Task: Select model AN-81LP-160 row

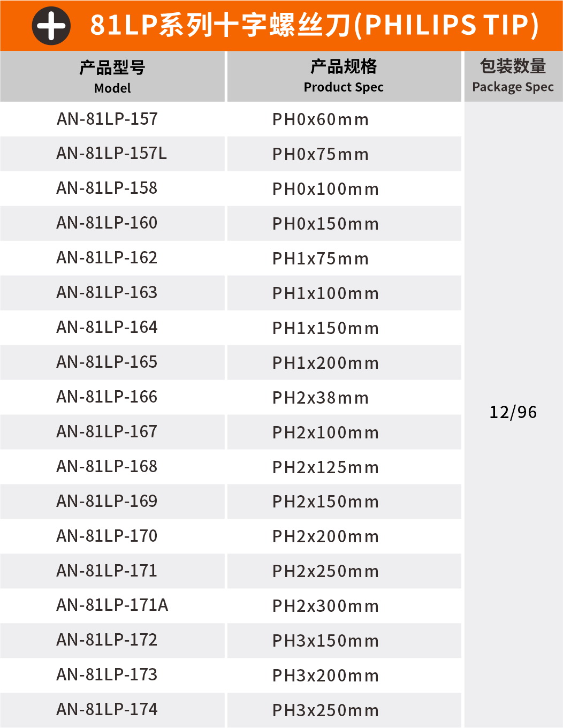Action: tap(107, 223)
